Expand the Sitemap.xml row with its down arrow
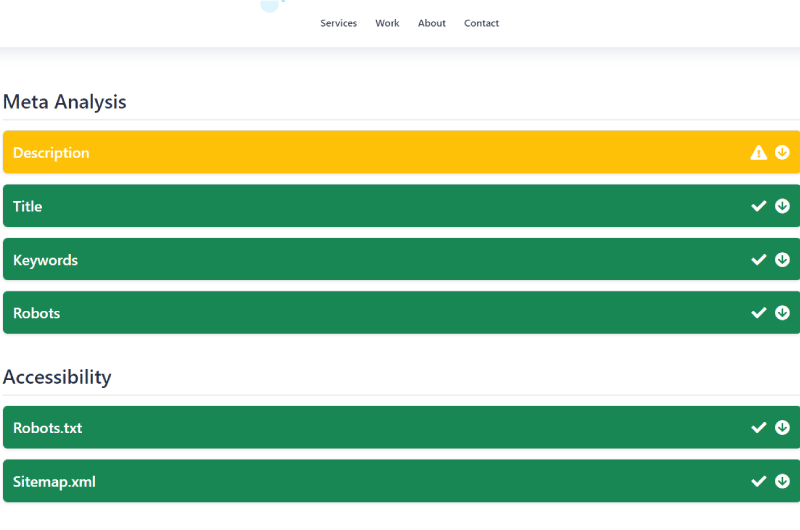This screenshot has width=800, height=530. pos(782,481)
